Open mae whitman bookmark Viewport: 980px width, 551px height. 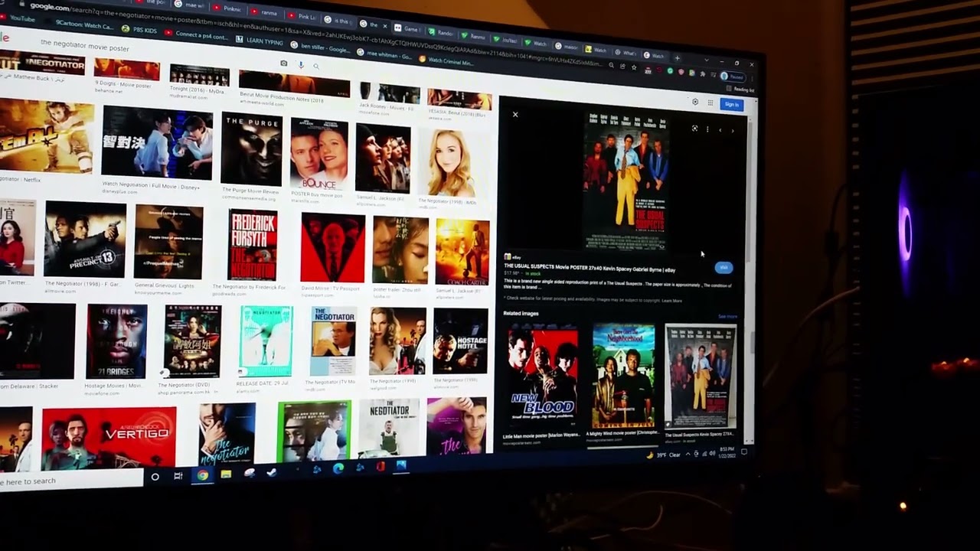pos(385,55)
